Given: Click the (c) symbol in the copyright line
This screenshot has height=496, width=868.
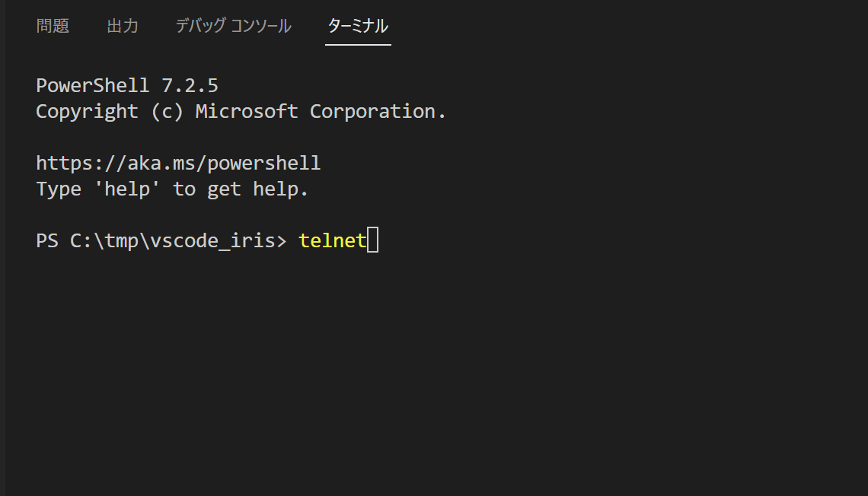Looking at the screenshot, I should pyautogui.click(x=167, y=111).
